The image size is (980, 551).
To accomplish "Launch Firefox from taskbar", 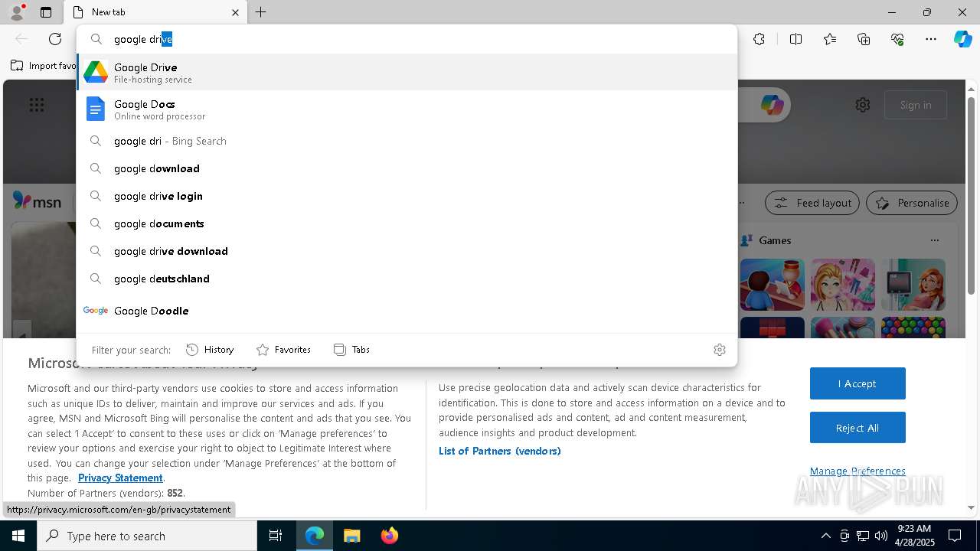I will (x=389, y=536).
